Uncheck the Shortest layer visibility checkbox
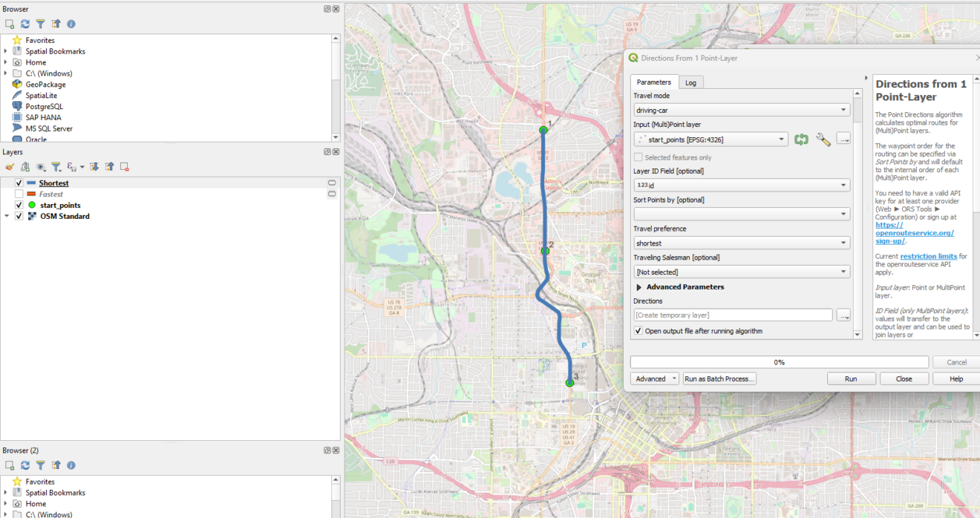This screenshot has height=518, width=980. tap(19, 183)
